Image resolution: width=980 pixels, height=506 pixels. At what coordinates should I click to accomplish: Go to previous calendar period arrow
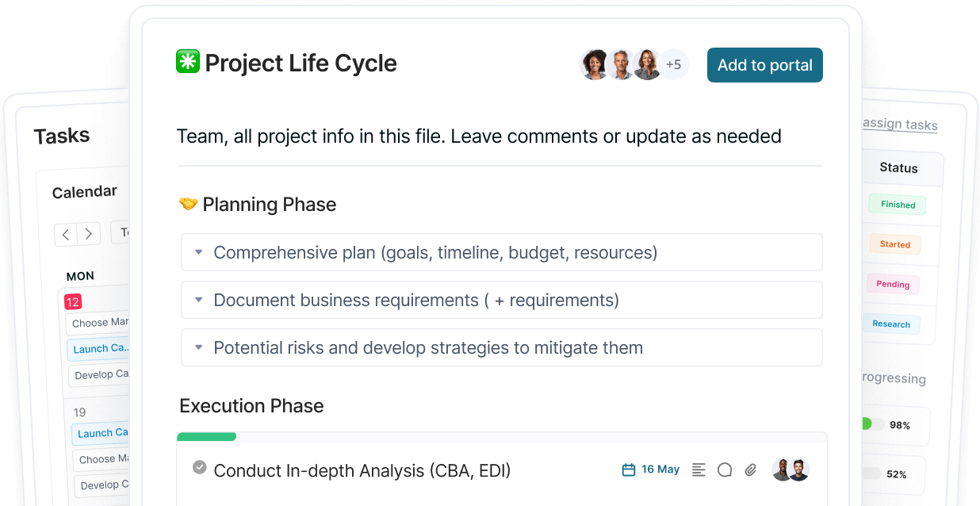pos(66,234)
